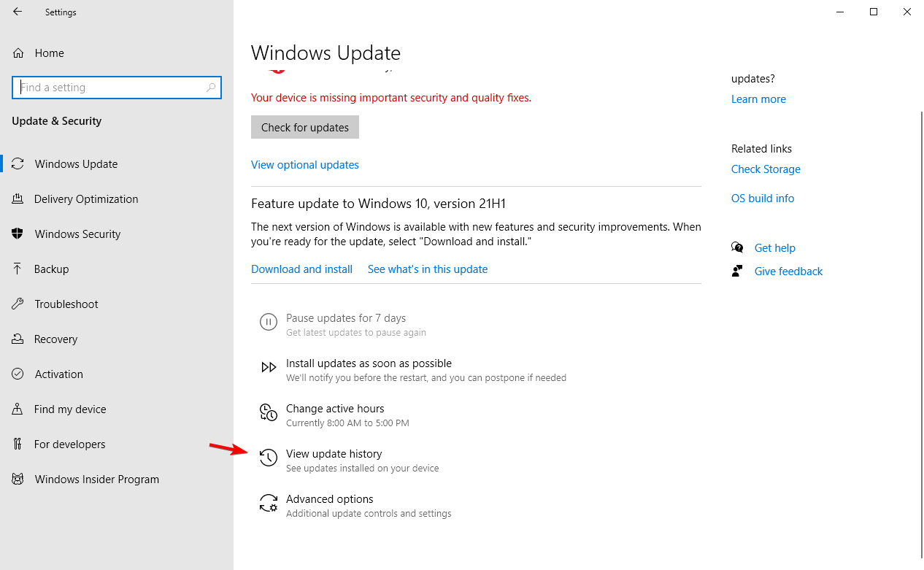Screen dimensions: 924x570
Task: Click the Advanced options gear icon
Action: (269, 503)
